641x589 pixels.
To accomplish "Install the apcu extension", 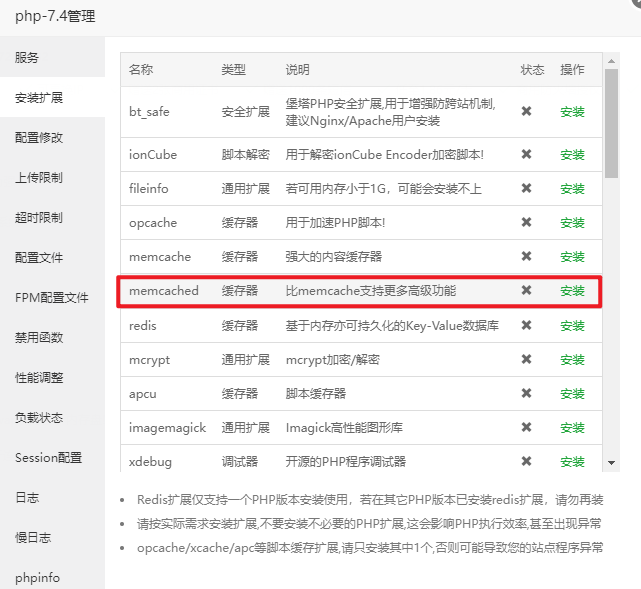I will [x=572, y=394].
